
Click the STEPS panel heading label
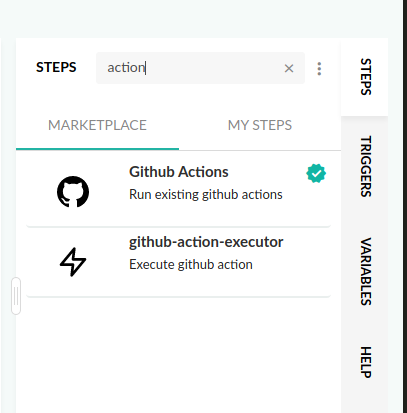[x=56, y=67]
